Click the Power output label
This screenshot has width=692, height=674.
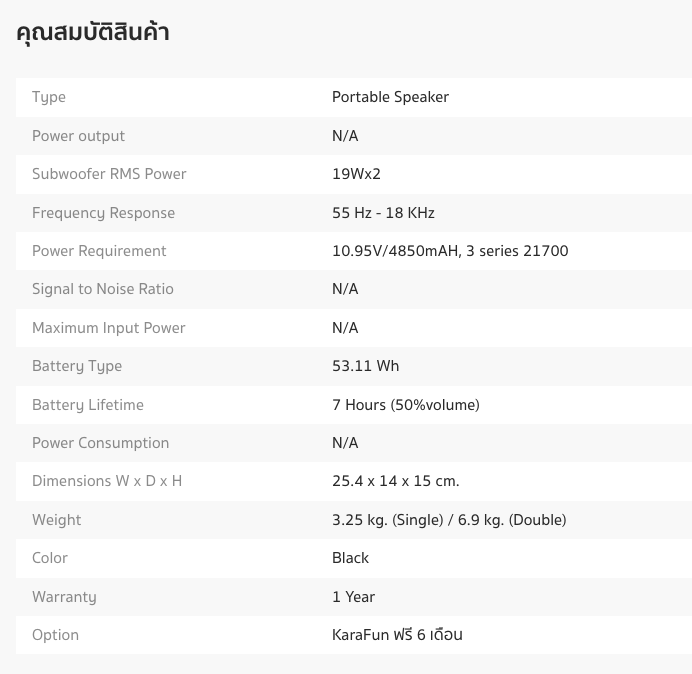click(x=78, y=136)
